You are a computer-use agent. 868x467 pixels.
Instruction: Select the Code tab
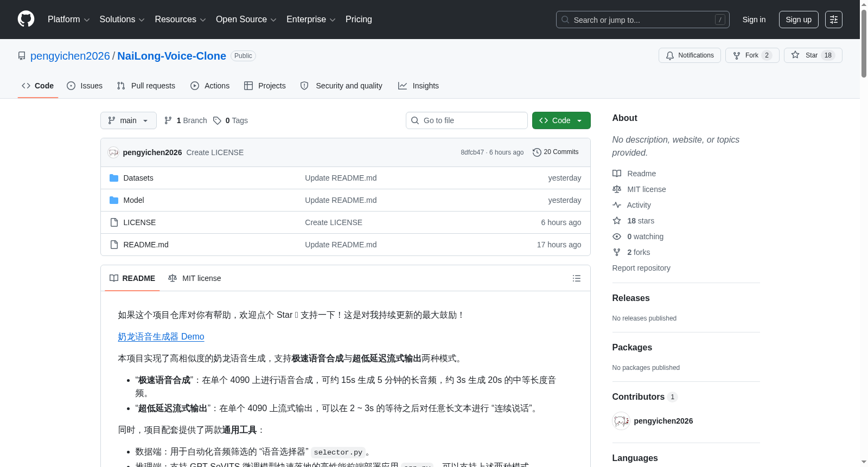(38, 86)
